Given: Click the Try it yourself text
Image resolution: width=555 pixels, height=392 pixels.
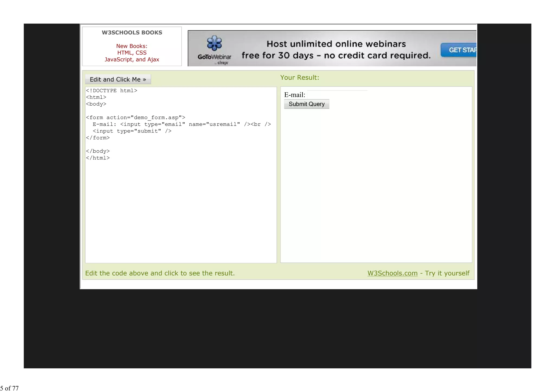Looking at the screenshot, I should [447, 273].
